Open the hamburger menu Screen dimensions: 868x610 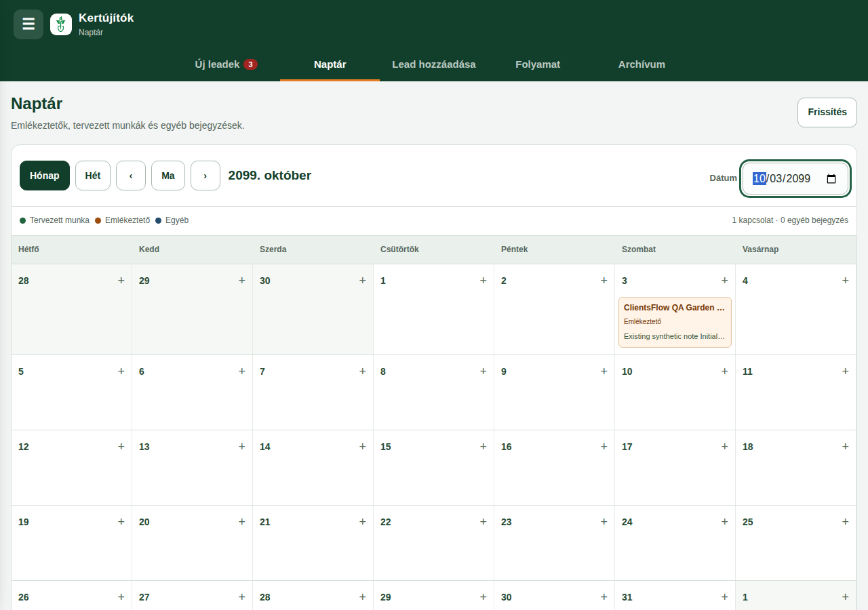28,24
